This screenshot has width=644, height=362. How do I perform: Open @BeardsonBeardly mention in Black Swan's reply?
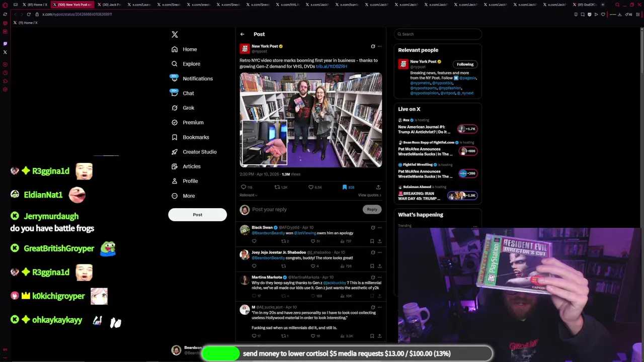coord(268,233)
